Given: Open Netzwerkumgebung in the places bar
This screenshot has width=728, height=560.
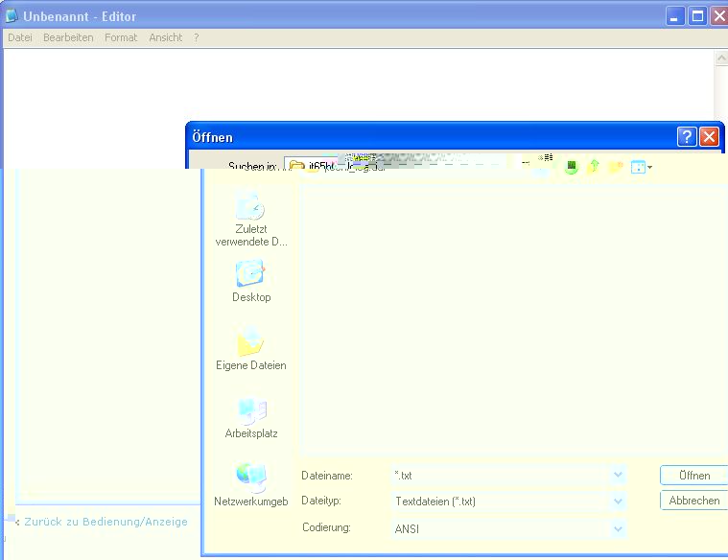Looking at the screenshot, I should pyautogui.click(x=251, y=485).
